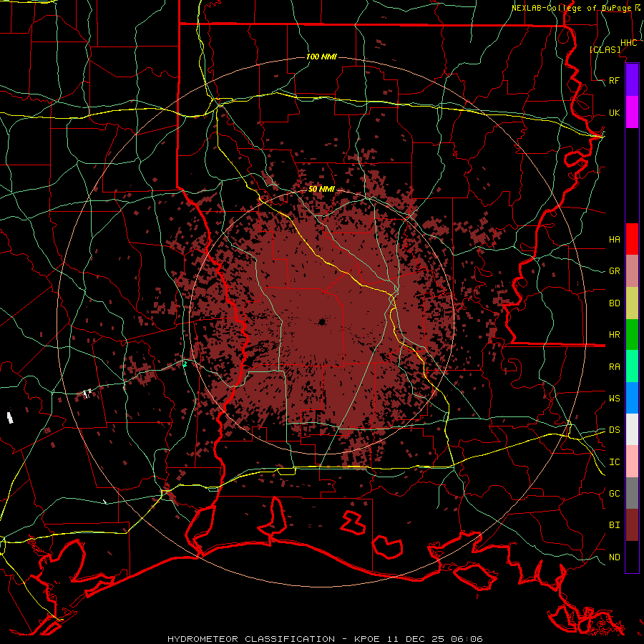Viewport: 644px width, 644px height.
Task: Click the '[CLAS]' legend header
Action: click(x=605, y=49)
